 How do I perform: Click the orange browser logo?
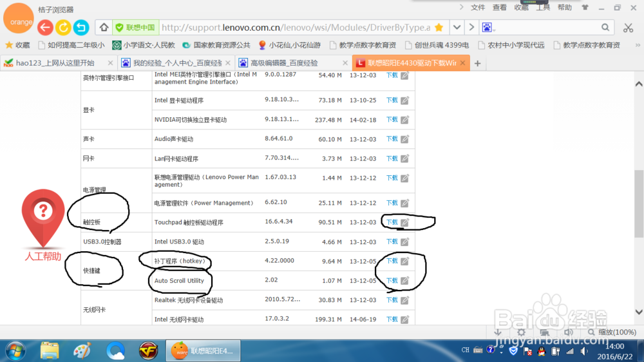click(19, 19)
